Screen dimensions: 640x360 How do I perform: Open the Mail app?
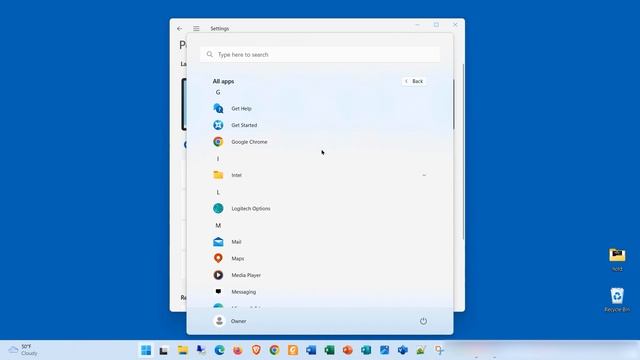[319, 242]
